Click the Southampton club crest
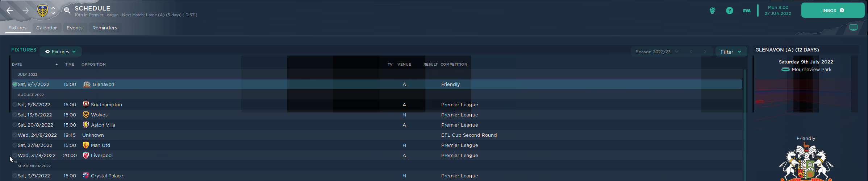This screenshot has width=868, height=181. (x=86, y=104)
